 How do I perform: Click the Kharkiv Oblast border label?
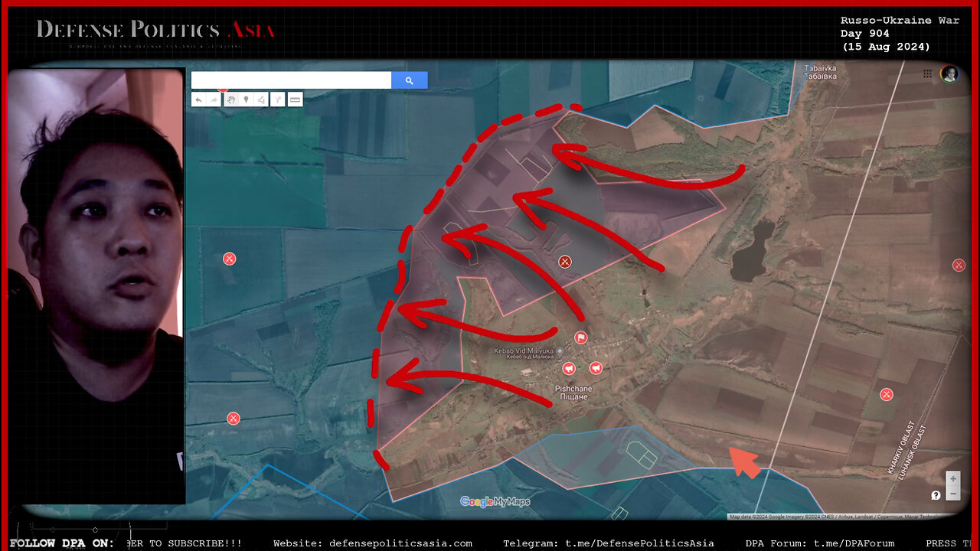[901, 448]
